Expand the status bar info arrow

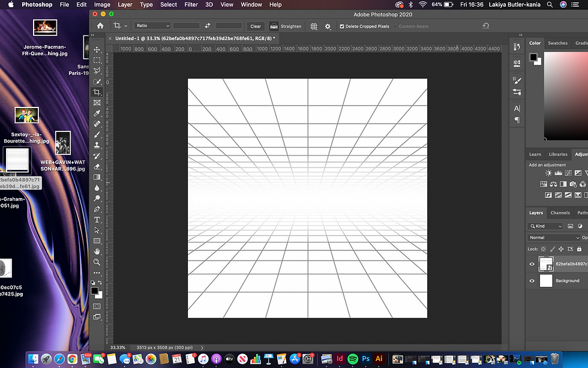click(x=202, y=348)
